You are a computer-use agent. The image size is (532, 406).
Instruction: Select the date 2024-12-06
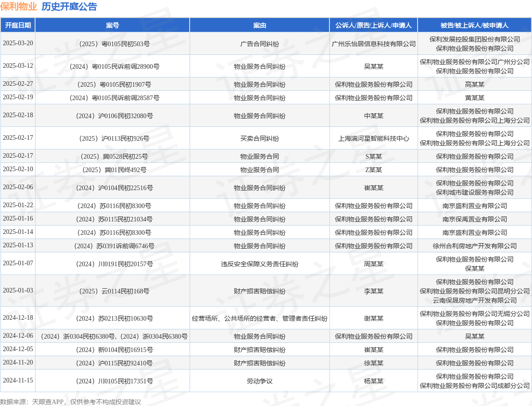click(18, 335)
